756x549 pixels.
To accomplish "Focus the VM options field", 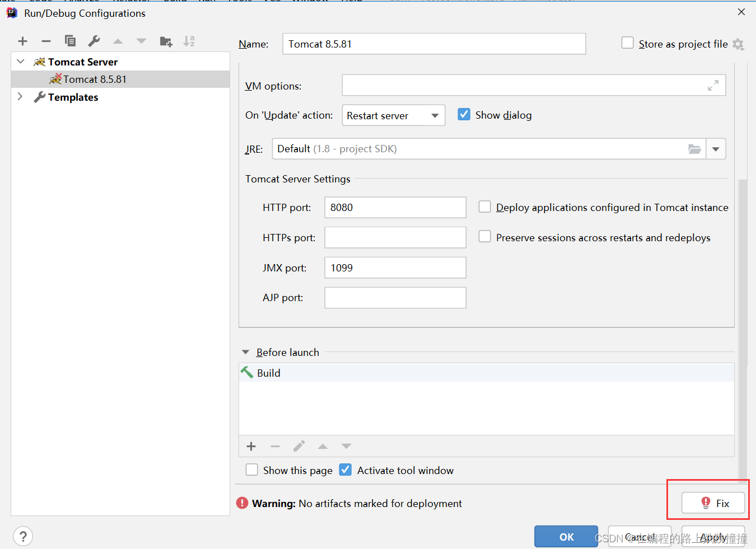I will pyautogui.click(x=534, y=86).
